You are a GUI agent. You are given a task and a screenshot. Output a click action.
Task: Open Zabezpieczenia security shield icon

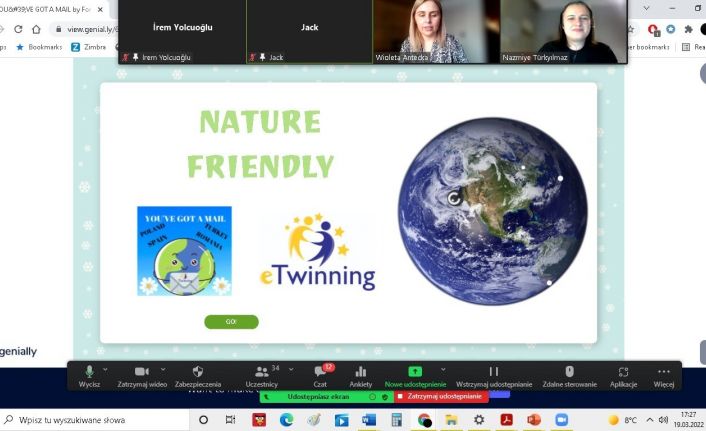pos(197,372)
